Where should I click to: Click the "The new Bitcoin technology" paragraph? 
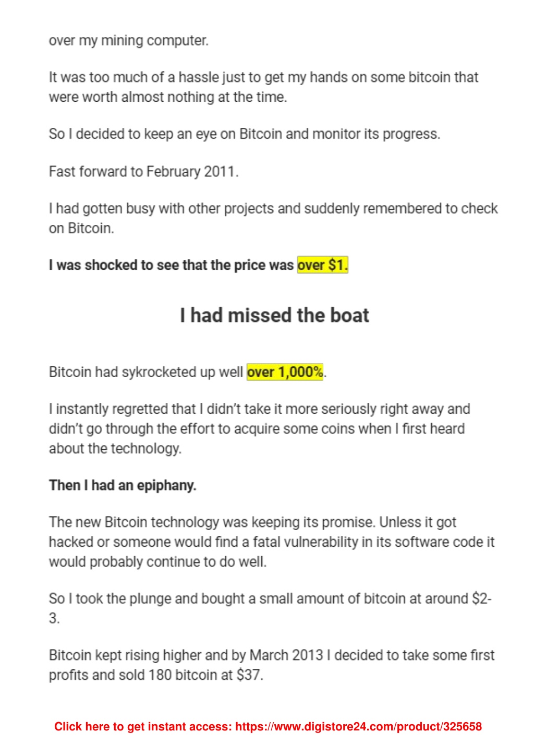coord(272,542)
